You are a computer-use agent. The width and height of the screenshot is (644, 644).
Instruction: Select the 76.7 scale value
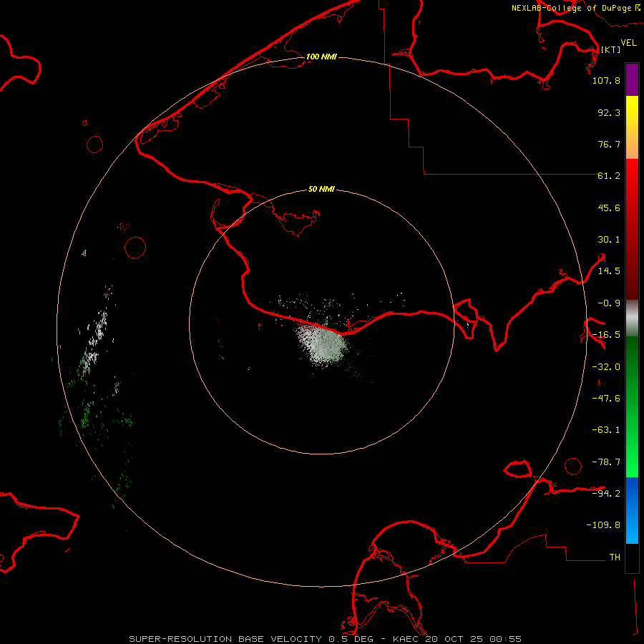point(609,144)
